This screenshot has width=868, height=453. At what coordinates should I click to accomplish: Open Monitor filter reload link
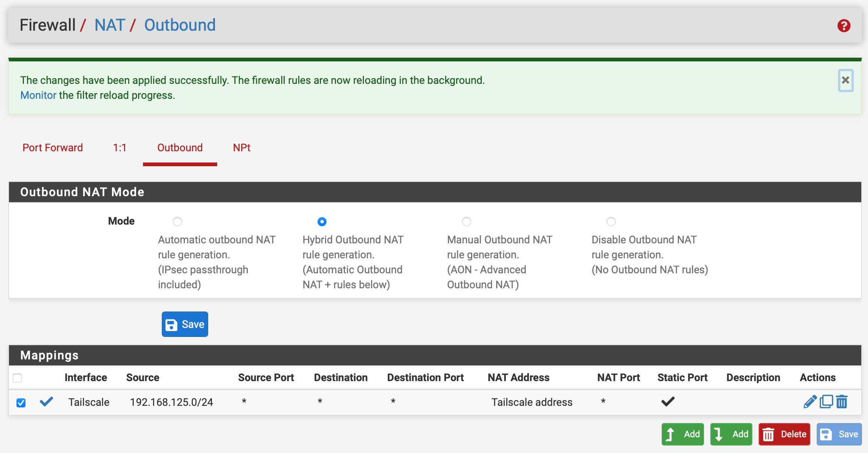point(38,95)
